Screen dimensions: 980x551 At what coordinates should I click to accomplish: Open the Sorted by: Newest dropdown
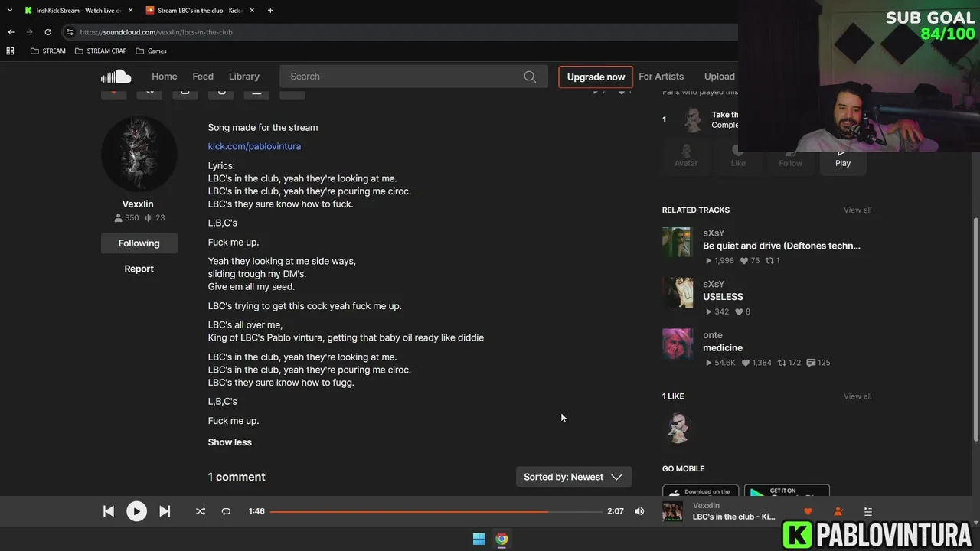coord(573,477)
